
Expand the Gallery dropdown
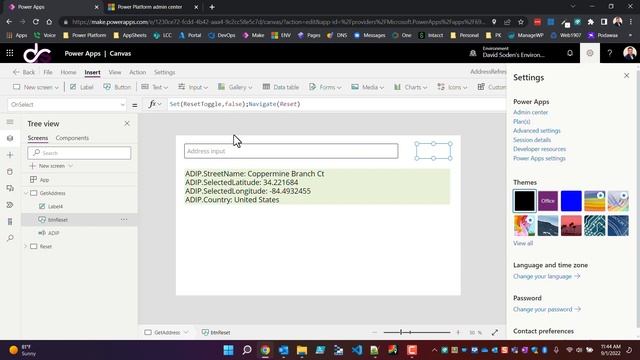(250, 87)
